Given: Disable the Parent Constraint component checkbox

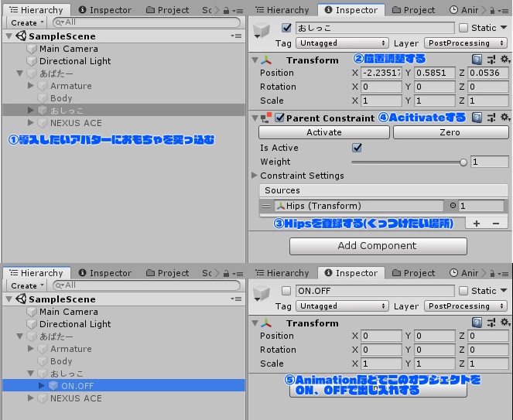Looking at the screenshot, I should (279, 117).
